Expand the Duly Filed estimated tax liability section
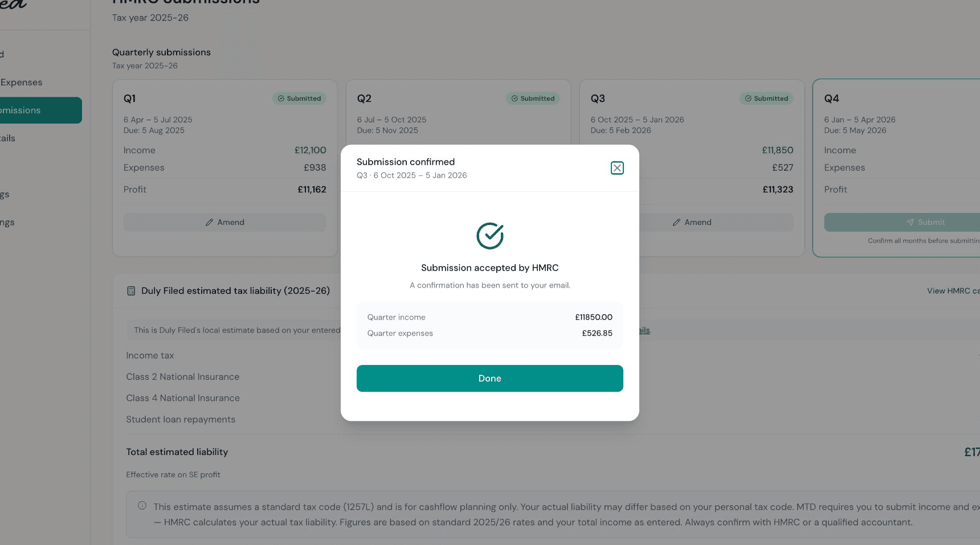This screenshot has width=980, height=545. [x=235, y=290]
